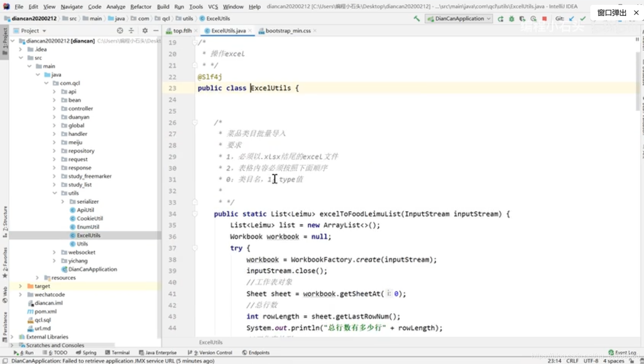Click line number 34 in the gutter
The image size is (644, 364).
click(172, 214)
